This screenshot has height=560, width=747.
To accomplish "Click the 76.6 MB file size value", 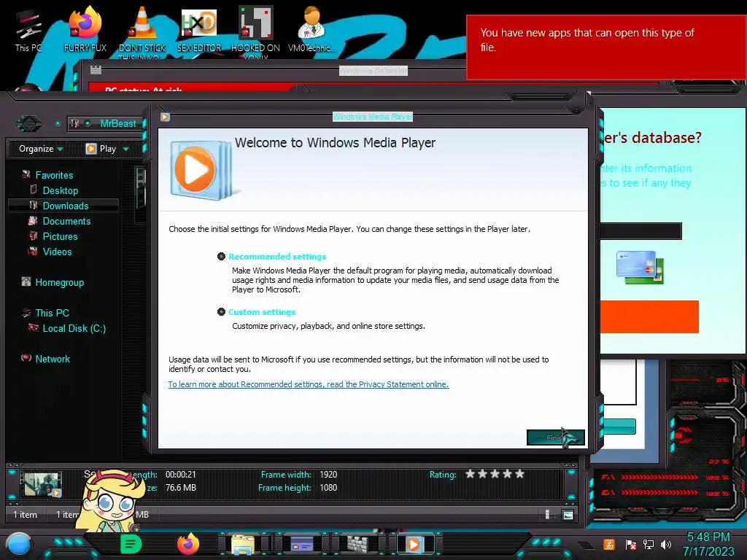I will 181,488.
